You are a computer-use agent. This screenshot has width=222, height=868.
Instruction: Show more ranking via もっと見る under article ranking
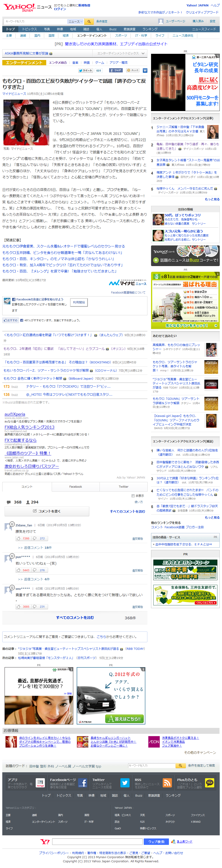(x=212, y=199)
